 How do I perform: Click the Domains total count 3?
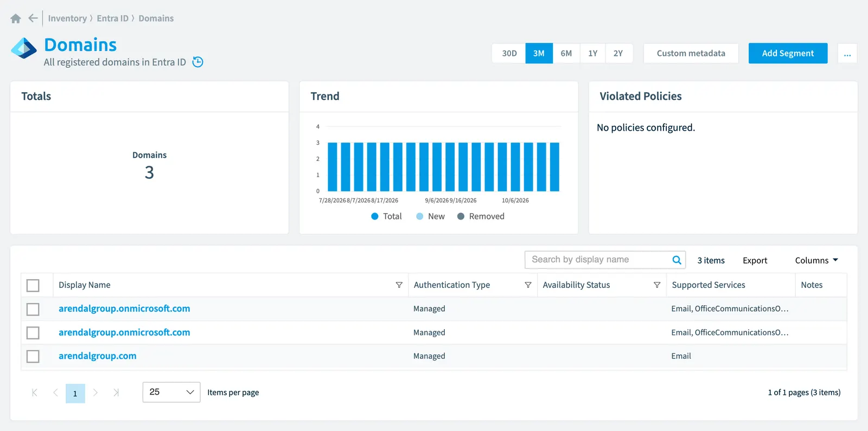149,172
